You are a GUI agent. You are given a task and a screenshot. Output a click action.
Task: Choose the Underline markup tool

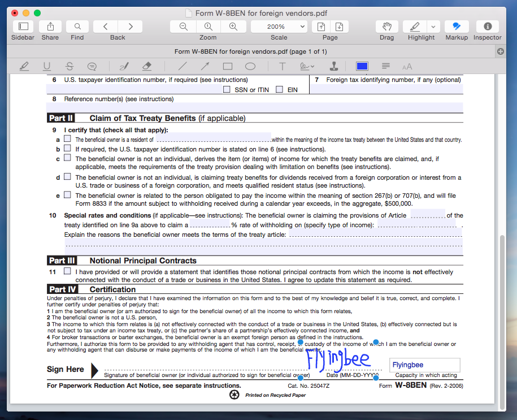tap(47, 66)
